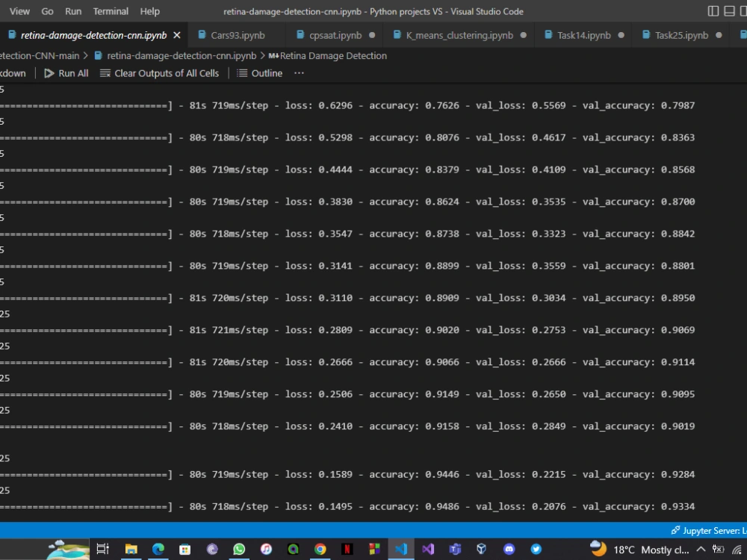Open the View menu
747x560 pixels.
coord(19,11)
